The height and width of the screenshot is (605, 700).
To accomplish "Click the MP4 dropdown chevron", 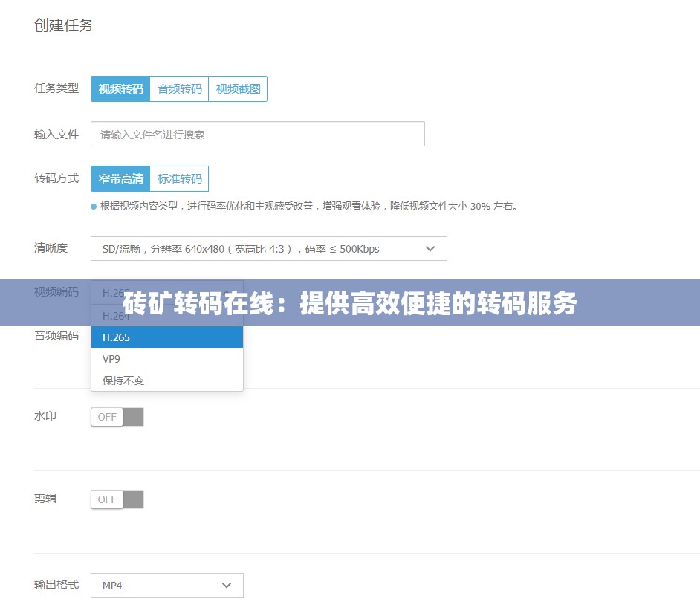I will tap(227, 585).
